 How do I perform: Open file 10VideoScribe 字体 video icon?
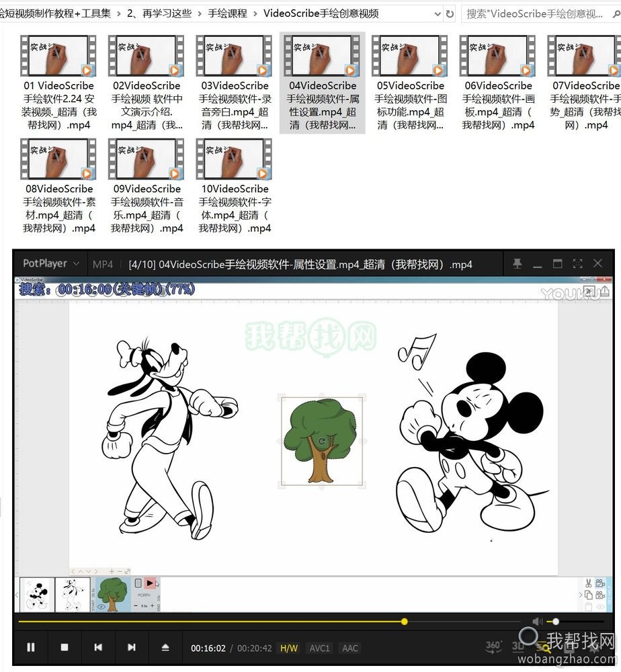(x=235, y=159)
